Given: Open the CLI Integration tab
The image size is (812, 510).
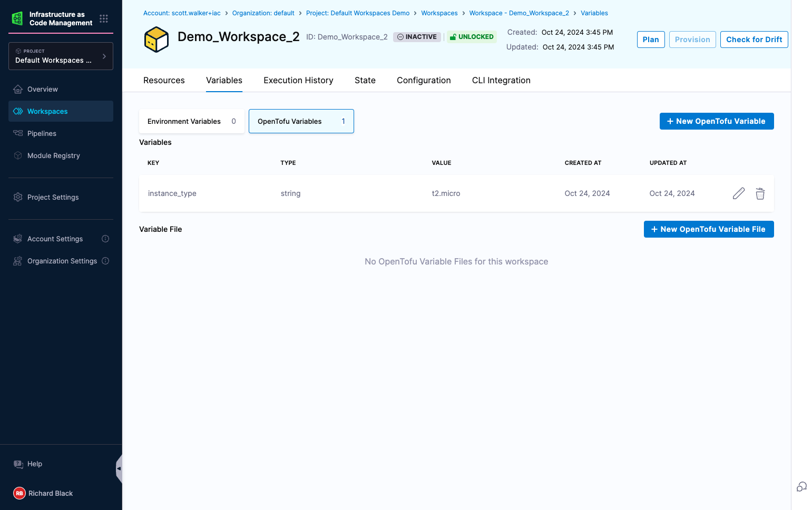Looking at the screenshot, I should click(x=501, y=80).
